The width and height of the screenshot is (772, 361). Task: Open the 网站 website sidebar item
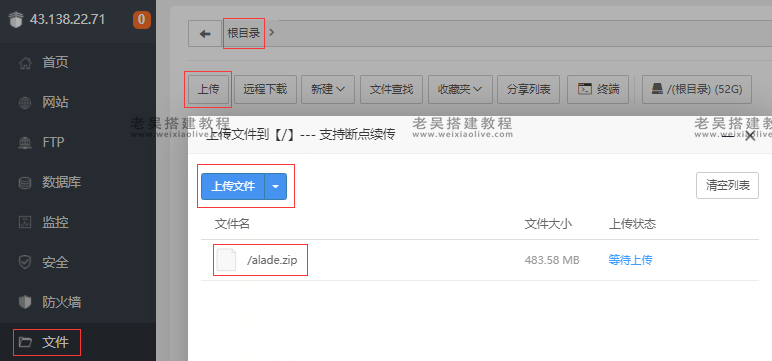pyautogui.click(x=78, y=102)
